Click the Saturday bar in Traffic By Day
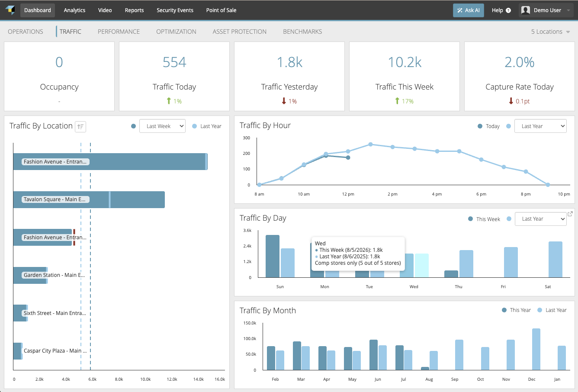578x392 pixels. (556, 259)
